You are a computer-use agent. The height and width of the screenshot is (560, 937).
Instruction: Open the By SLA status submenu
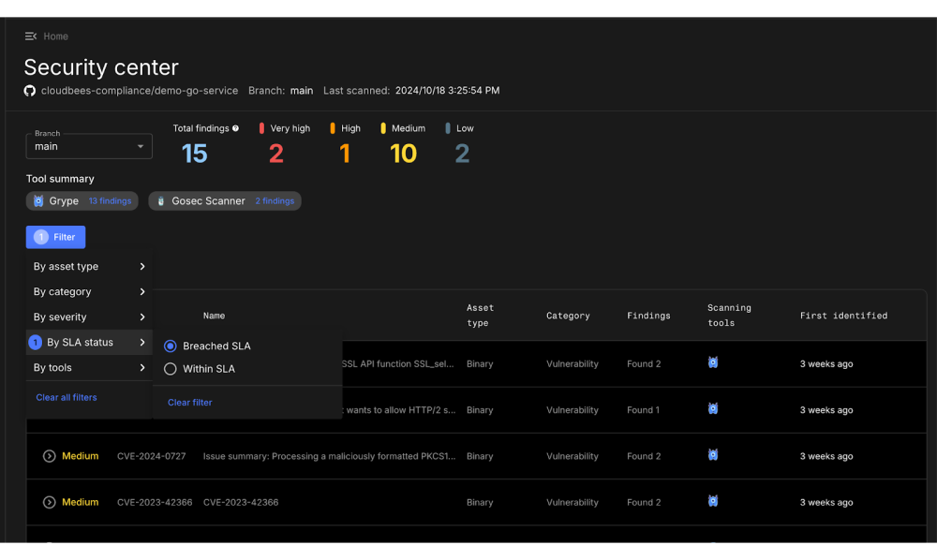(x=89, y=342)
